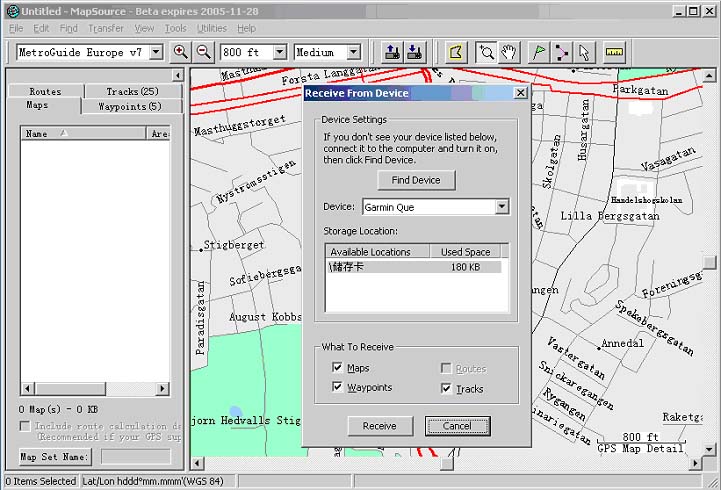Switch to the Routes tab
The width and height of the screenshot is (721, 490).
tap(46, 91)
